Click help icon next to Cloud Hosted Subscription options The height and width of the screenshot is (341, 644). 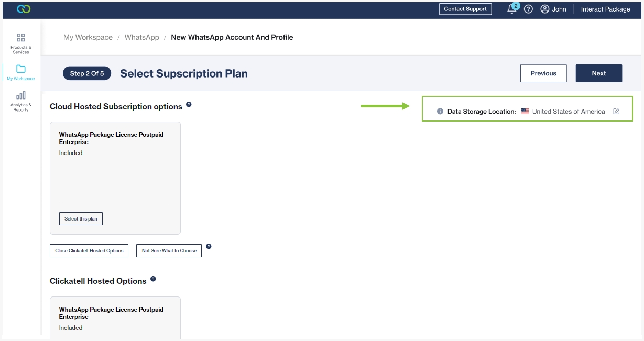tap(189, 104)
